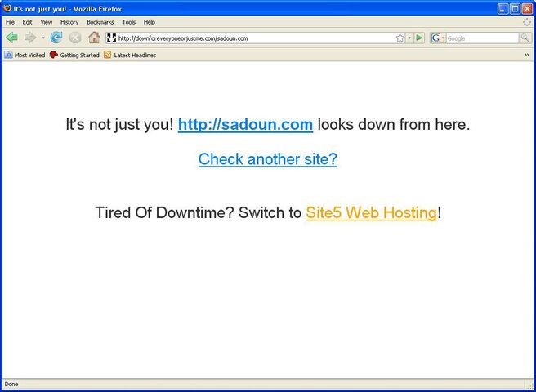The height and width of the screenshot is (392, 536).
Task: Click the Check another site? link
Action: point(268,159)
